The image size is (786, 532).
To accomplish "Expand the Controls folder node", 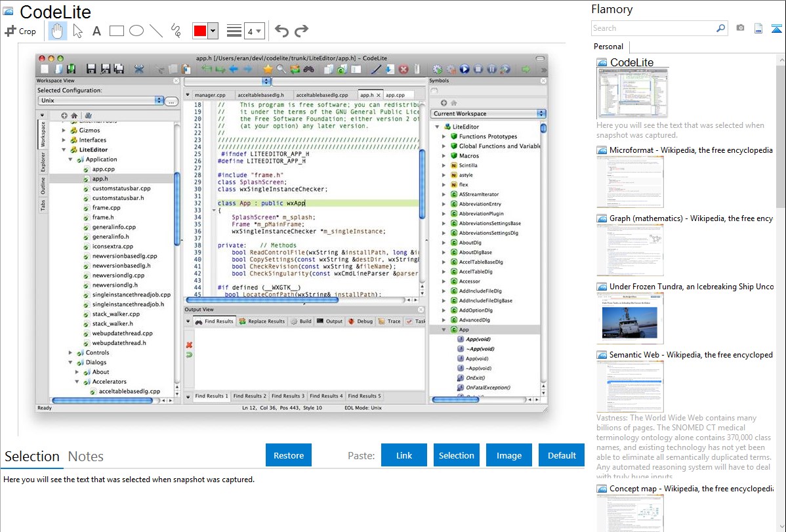I will (71, 352).
